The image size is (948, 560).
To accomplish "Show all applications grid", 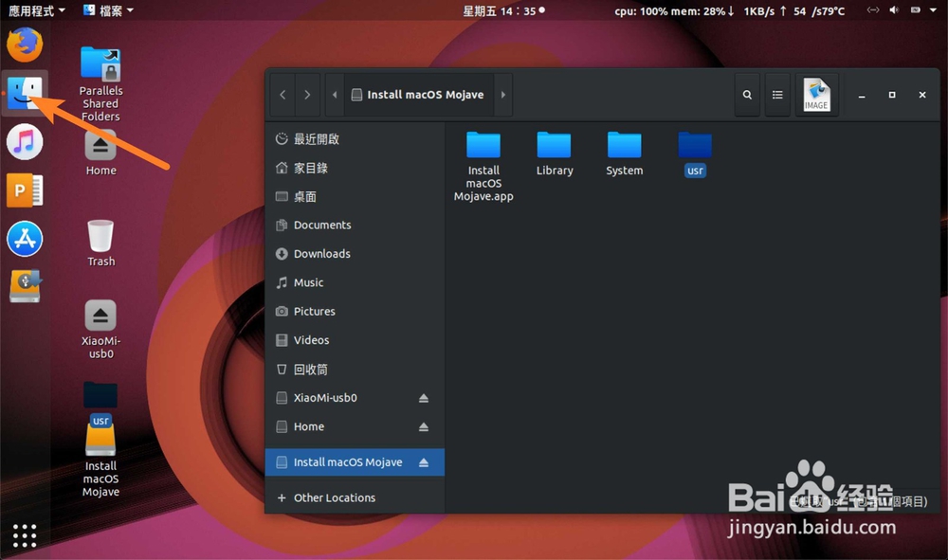I will tap(25, 535).
